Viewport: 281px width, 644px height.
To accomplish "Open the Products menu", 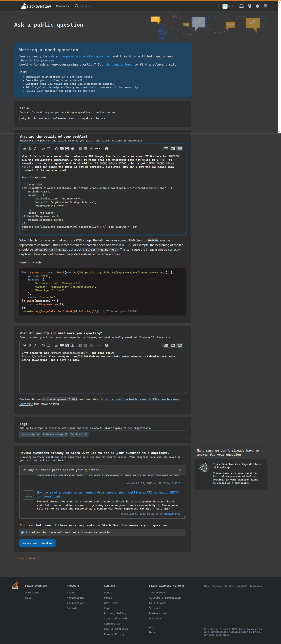I will point(62,6).
